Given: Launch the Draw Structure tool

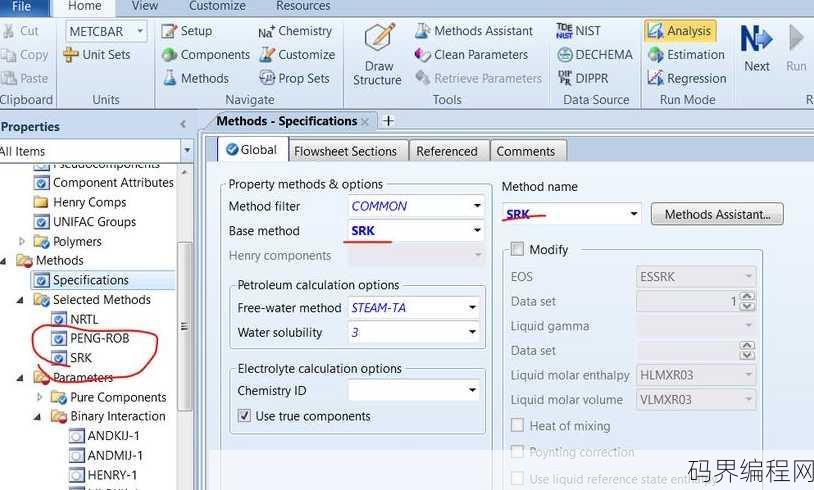Looking at the screenshot, I should coord(378,55).
